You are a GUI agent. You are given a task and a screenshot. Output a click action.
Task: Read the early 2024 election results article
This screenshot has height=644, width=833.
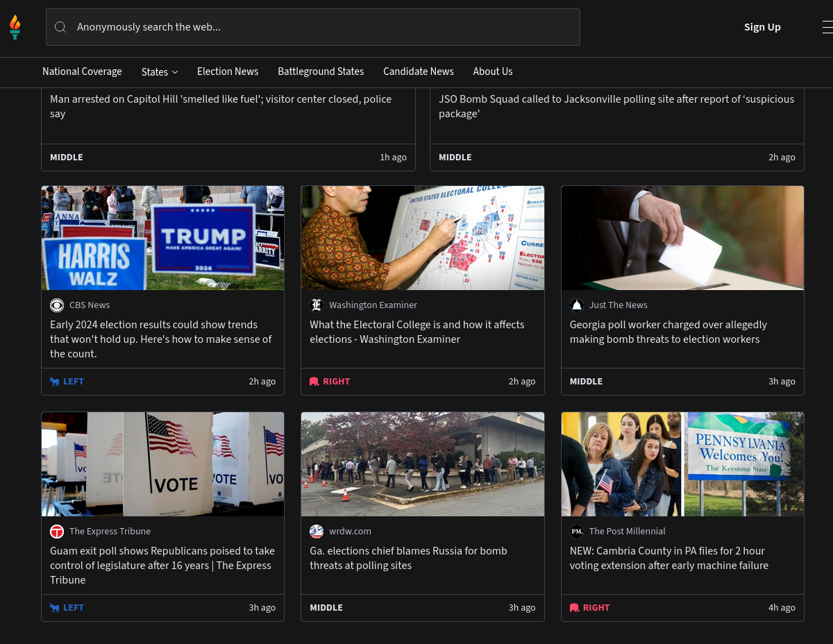(161, 339)
